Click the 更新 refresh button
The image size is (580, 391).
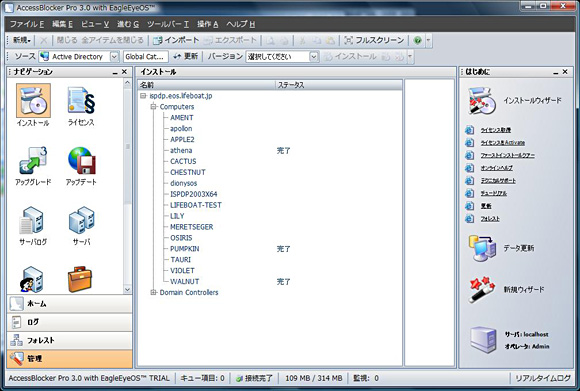click(186, 56)
